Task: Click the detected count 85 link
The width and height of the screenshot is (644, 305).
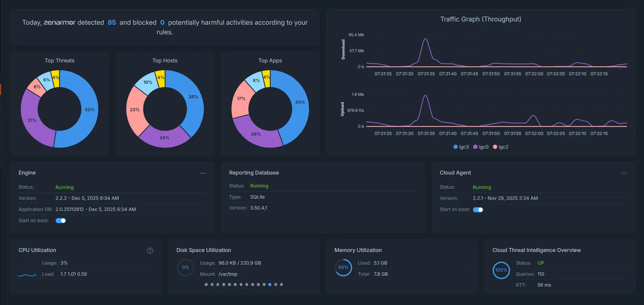Action: point(112,22)
